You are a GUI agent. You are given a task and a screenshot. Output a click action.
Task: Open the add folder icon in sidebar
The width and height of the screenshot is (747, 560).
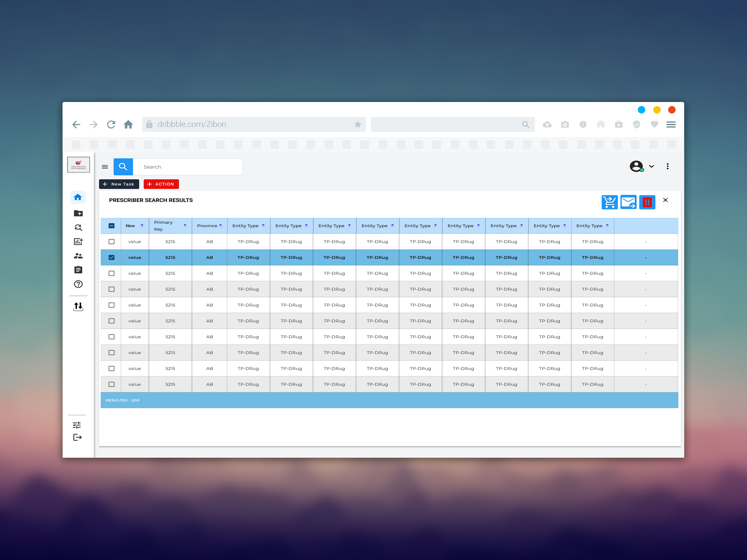click(x=78, y=213)
